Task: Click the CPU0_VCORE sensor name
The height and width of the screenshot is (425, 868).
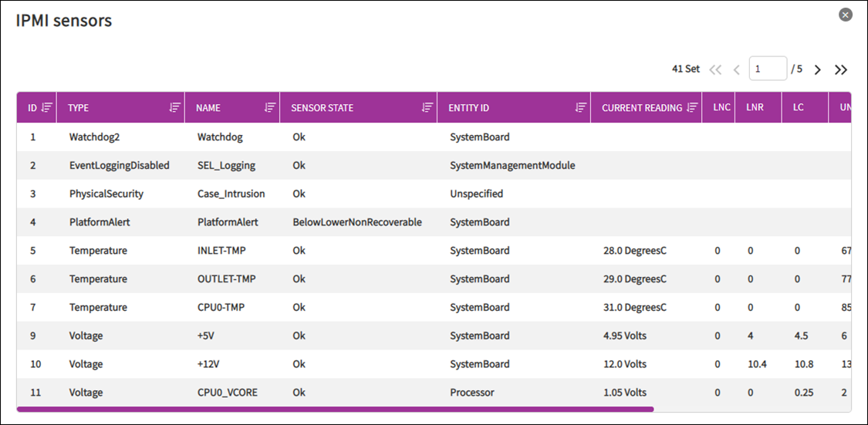Action: coord(227,393)
